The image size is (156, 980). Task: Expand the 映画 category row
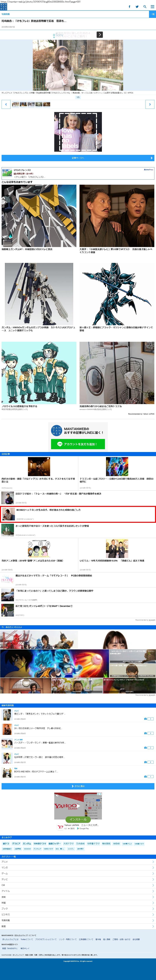click(x=78, y=903)
